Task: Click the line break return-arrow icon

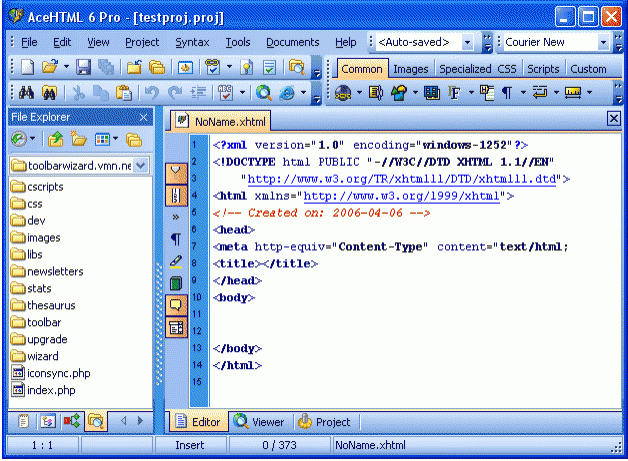Action: [x=539, y=93]
